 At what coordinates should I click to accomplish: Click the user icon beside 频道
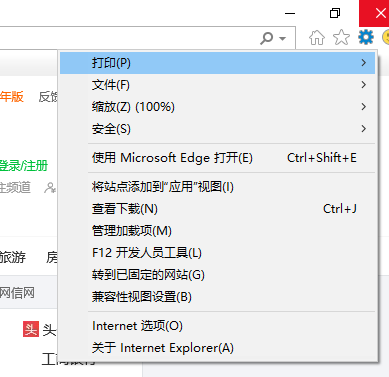click(50, 188)
